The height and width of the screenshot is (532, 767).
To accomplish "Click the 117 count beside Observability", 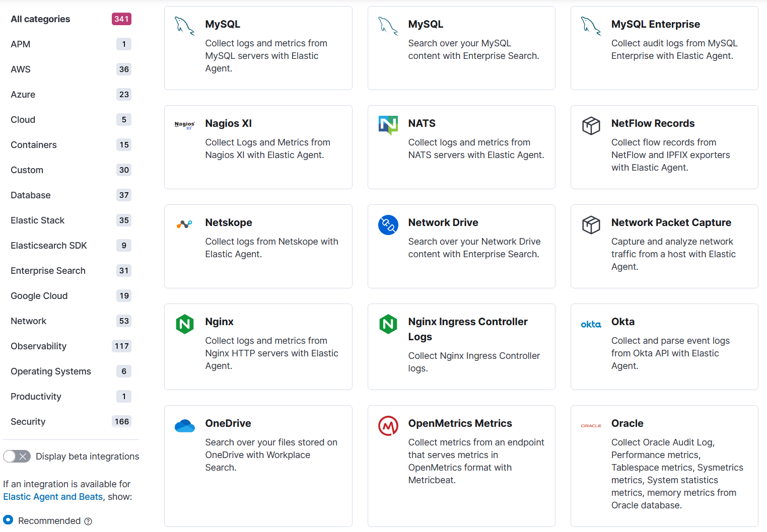I will pos(122,346).
